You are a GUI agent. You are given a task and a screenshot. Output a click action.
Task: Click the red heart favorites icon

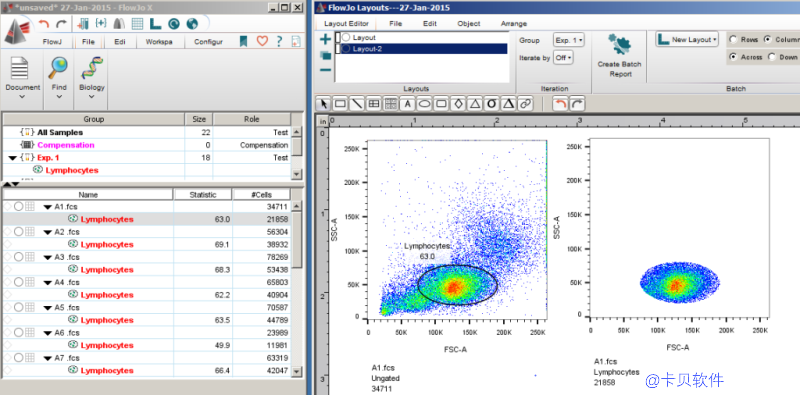tap(262, 41)
